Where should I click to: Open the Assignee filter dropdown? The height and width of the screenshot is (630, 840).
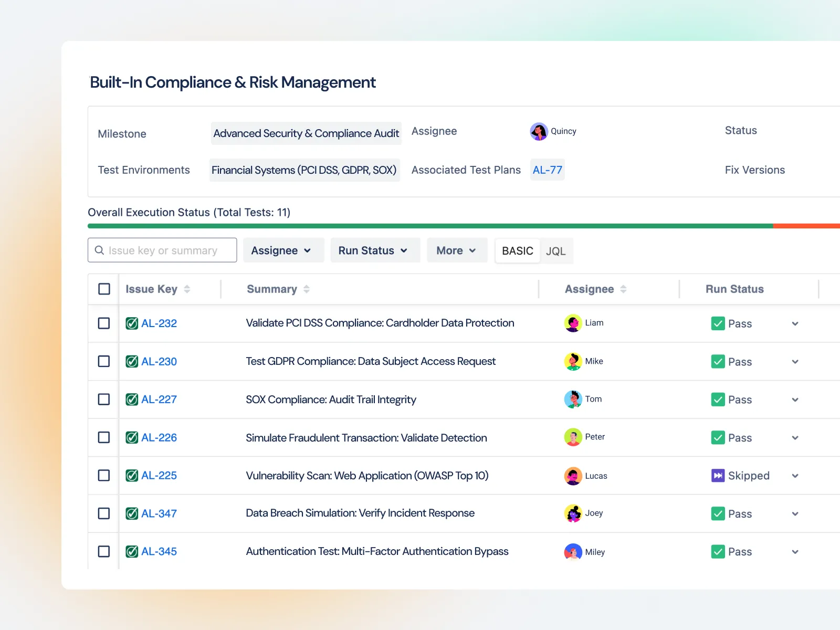[x=281, y=250]
